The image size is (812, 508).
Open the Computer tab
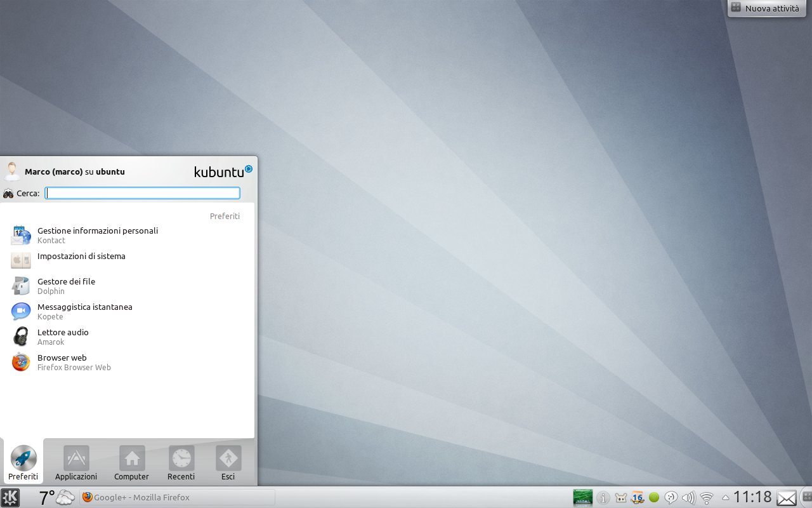pos(132,463)
